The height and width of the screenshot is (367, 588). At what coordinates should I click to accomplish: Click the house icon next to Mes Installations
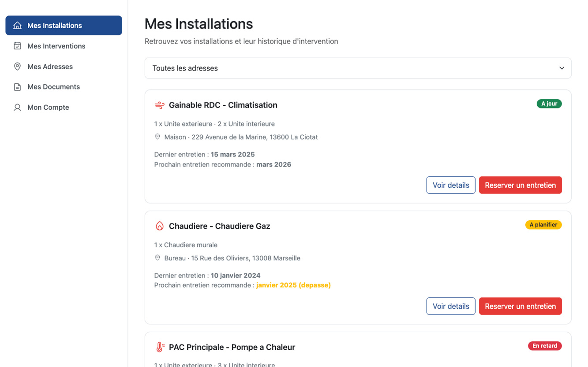17,25
